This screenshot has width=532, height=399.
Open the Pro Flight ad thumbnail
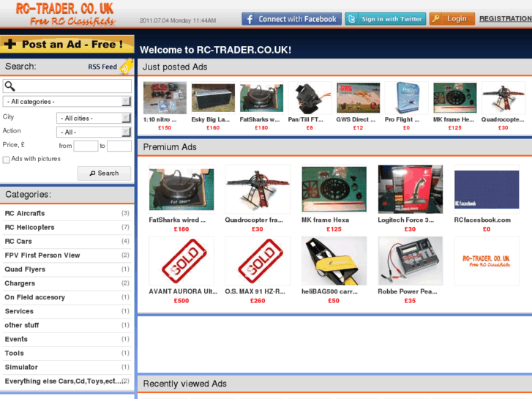pos(406,97)
